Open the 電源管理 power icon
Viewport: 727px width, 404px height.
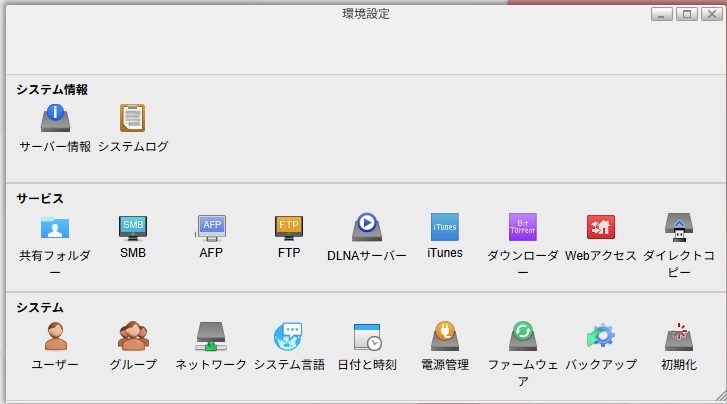click(x=445, y=336)
